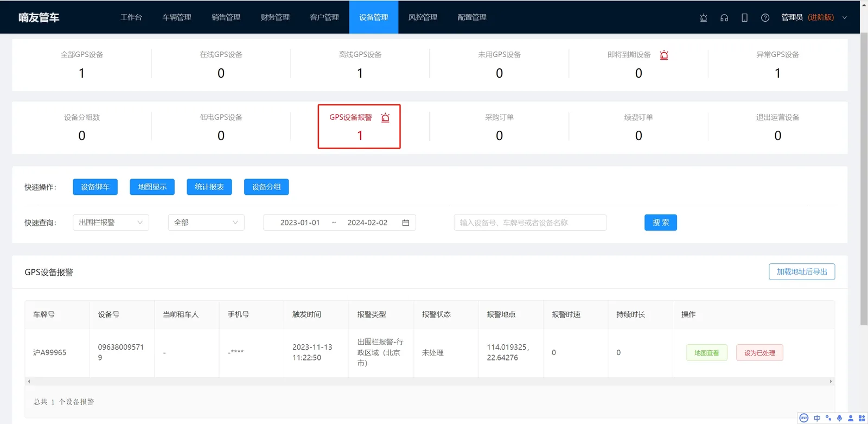Screen dimensions: 868x424
Task: Click the 设备绑车 button
Action: pyautogui.click(x=95, y=187)
